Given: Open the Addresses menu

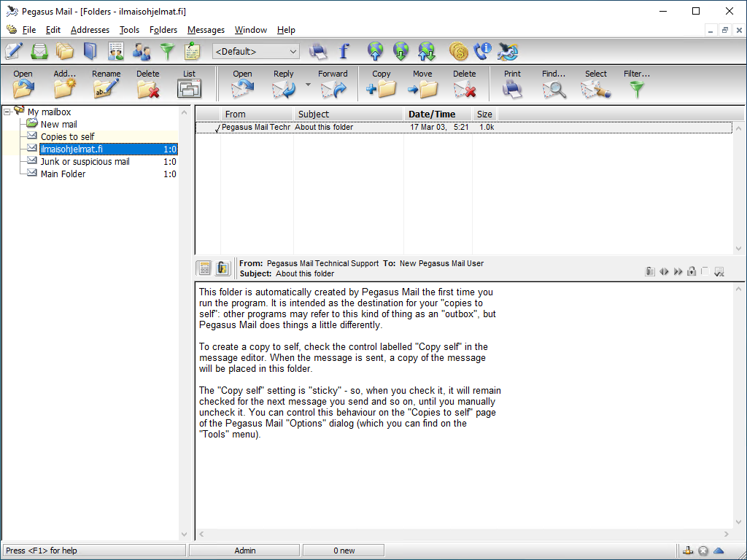Looking at the screenshot, I should click(90, 30).
